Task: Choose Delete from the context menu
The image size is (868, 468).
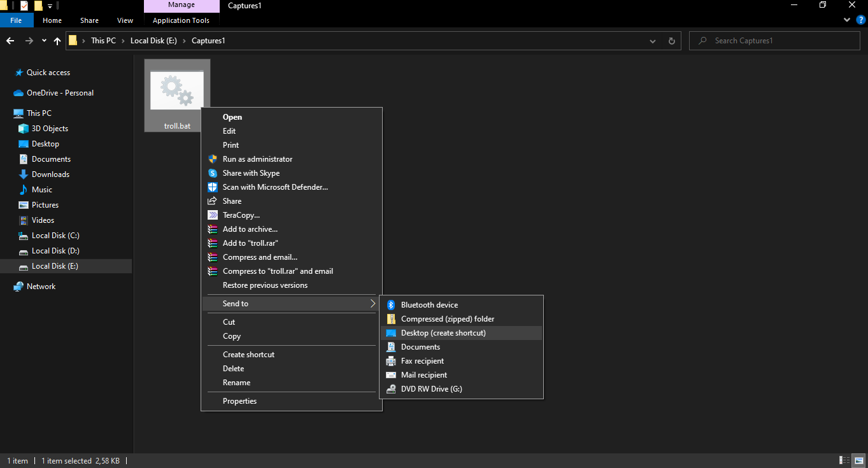Action: tap(292, 369)
